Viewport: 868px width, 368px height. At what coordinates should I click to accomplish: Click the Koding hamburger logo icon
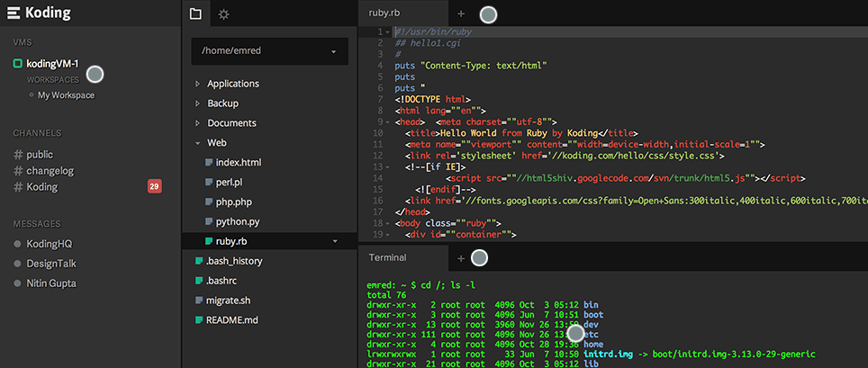14,13
